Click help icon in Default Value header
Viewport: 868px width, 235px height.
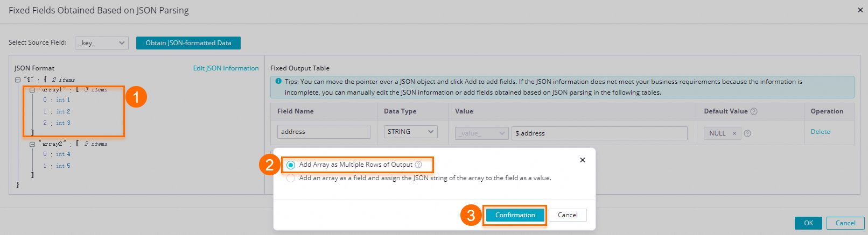pos(754,111)
